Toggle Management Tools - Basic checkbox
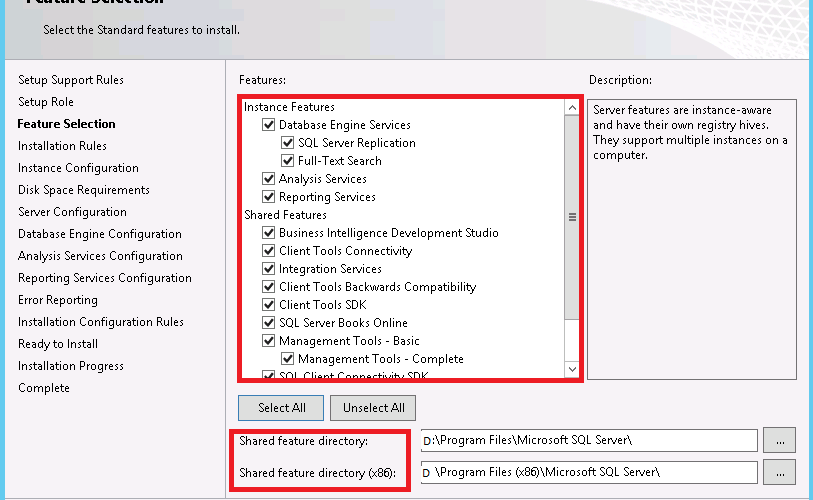 269,340
